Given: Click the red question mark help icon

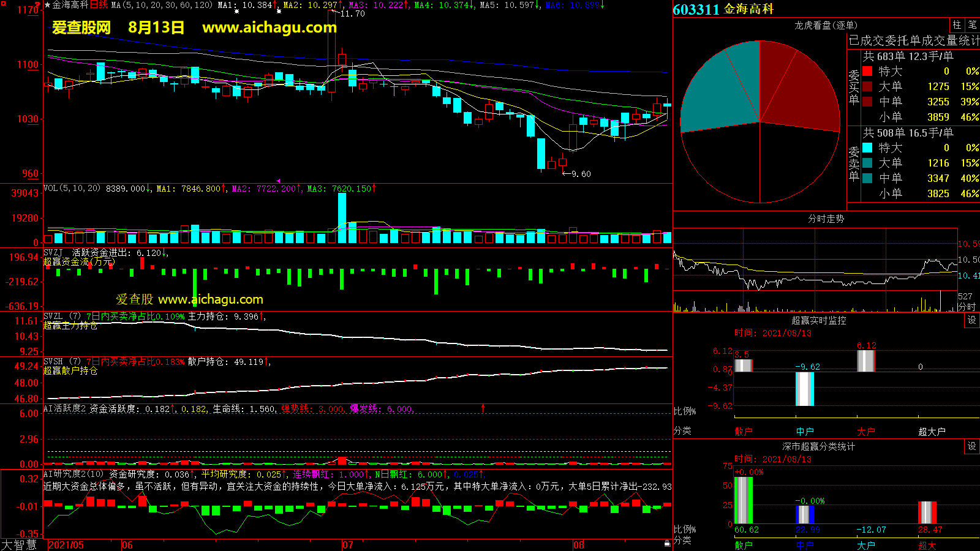Looking at the screenshot, I should point(39,4).
